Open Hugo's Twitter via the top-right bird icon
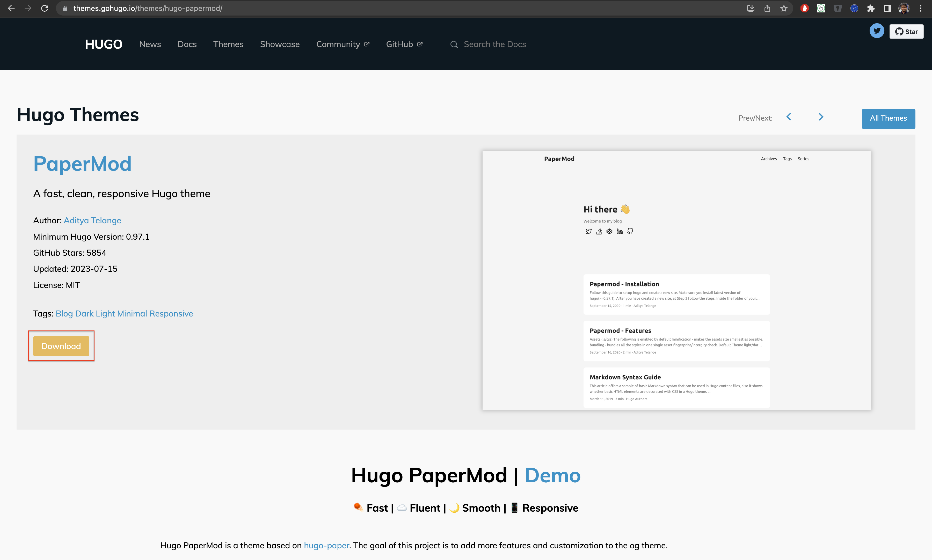The width and height of the screenshot is (932, 560). (877, 31)
